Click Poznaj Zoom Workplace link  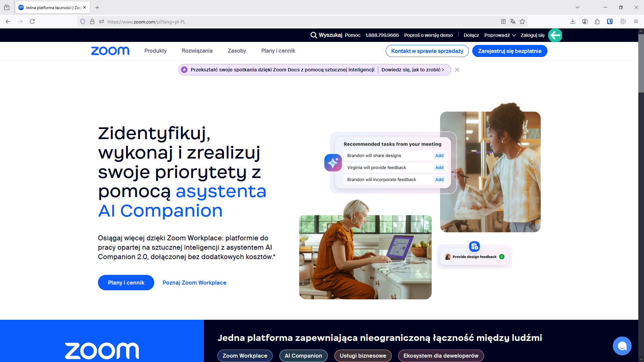(195, 283)
